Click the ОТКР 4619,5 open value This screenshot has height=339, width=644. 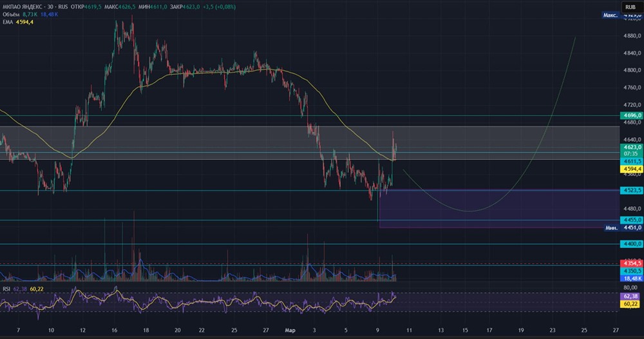coord(86,7)
